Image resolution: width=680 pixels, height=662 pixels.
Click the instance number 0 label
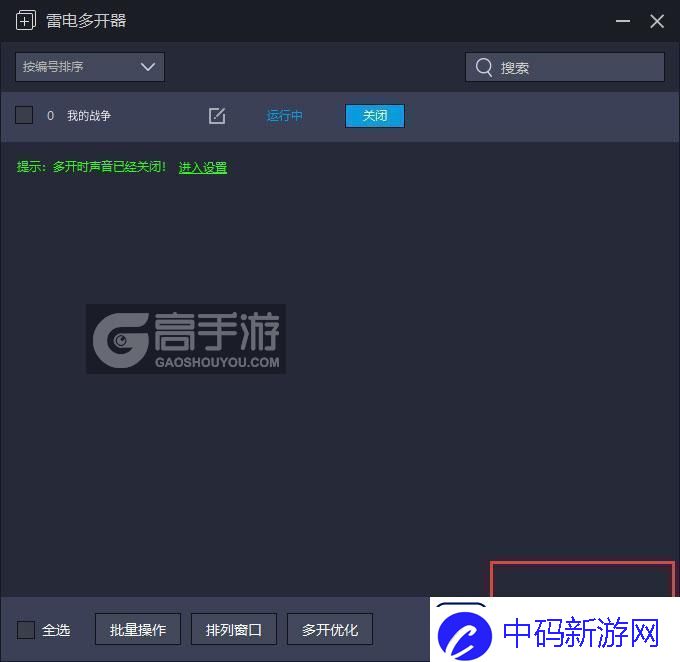point(50,115)
